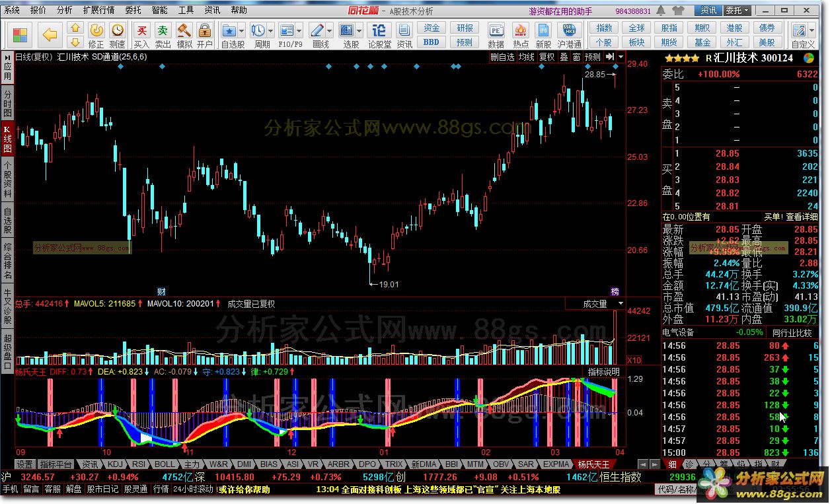
Task: Open the 成交量 indicator dropdown
Action: (x=621, y=303)
